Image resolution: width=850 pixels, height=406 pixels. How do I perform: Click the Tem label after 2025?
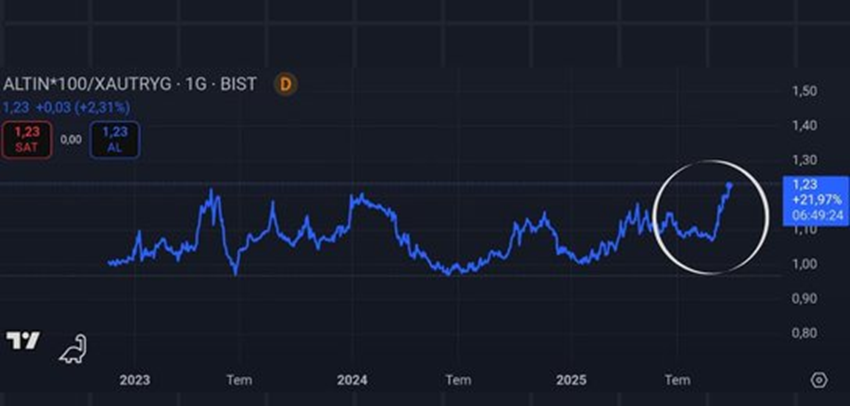pos(678,380)
